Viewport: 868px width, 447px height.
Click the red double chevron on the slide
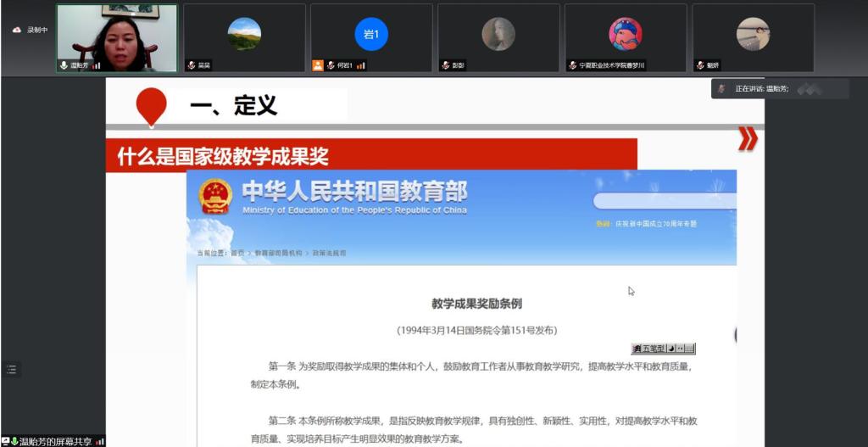click(748, 139)
